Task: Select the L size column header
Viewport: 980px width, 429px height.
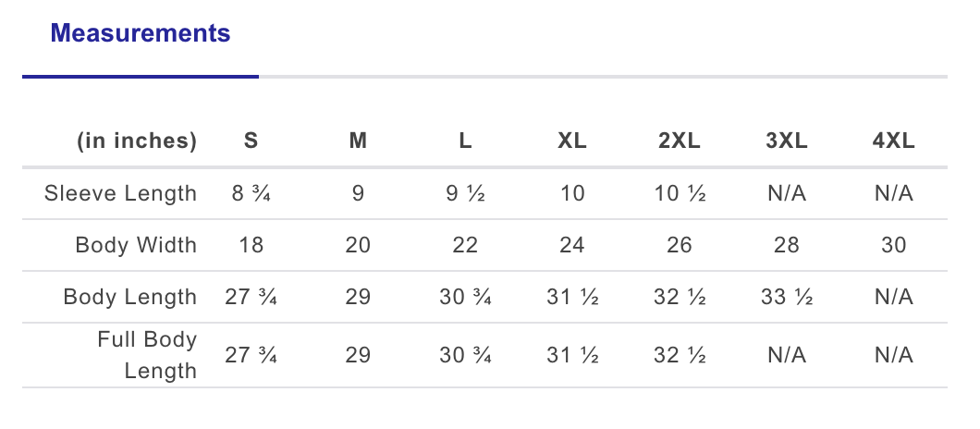Action: [465, 141]
